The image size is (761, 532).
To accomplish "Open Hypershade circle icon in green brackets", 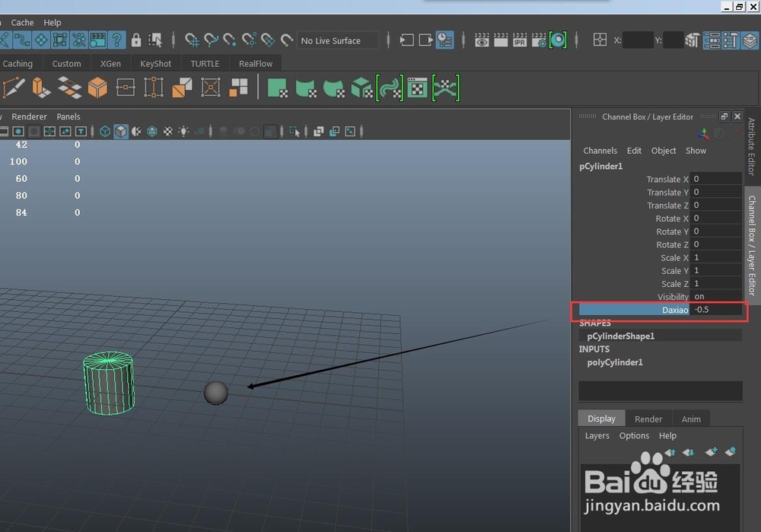I will click(558, 40).
